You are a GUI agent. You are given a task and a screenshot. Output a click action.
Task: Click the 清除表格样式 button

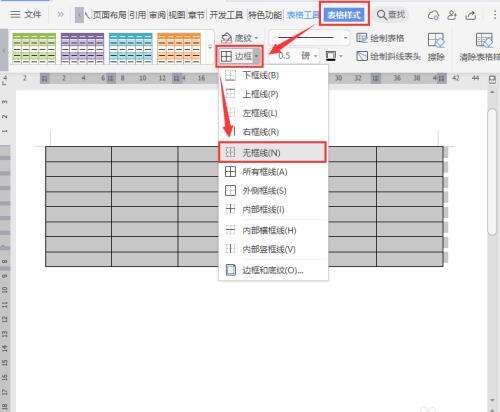pos(480,47)
